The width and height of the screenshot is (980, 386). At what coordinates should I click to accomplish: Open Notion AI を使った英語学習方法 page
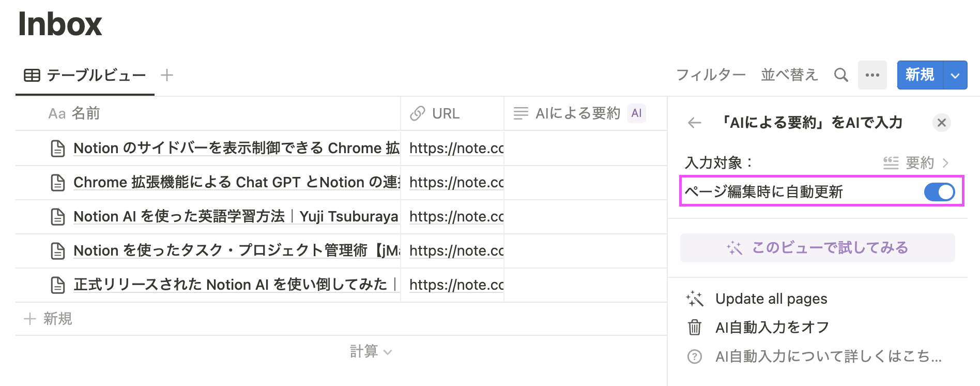(x=236, y=216)
